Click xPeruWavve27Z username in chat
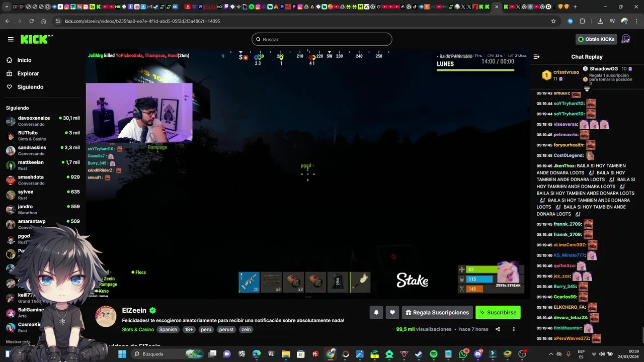644x362 pixels. [571, 338]
